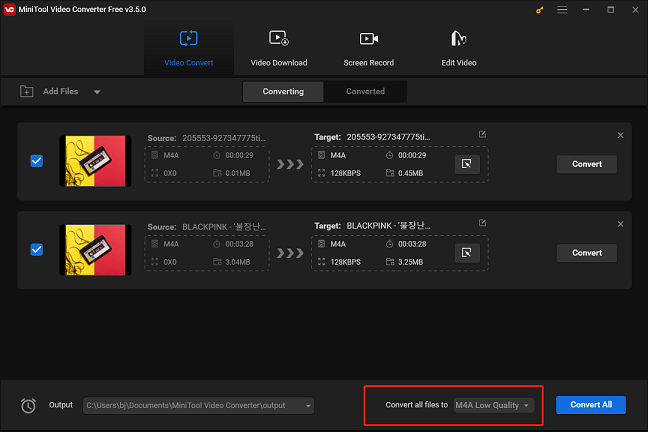This screenshot has height=432, width=648.
Task: Click target size 3.25MB value
Action: pos(410,262)
